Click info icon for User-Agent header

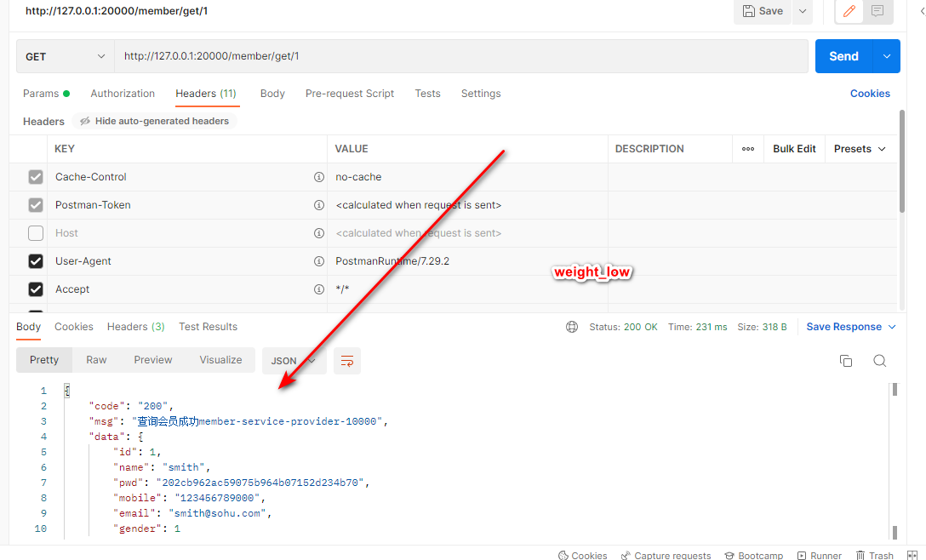click(319, 261)
